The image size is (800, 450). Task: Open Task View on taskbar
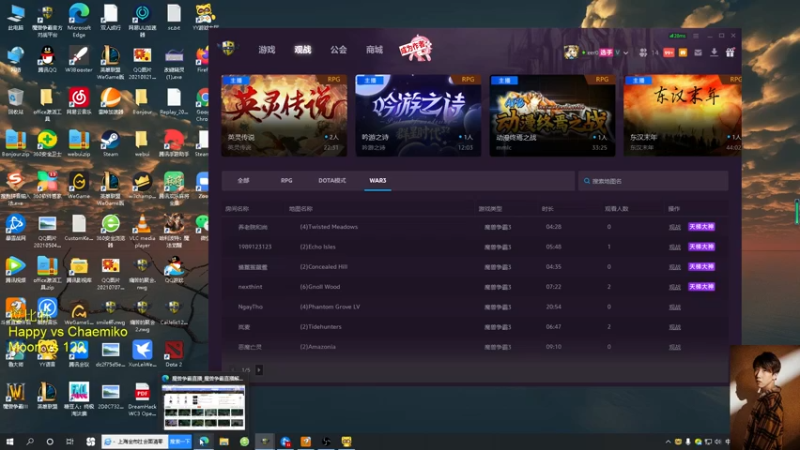[x=70, y=442]
